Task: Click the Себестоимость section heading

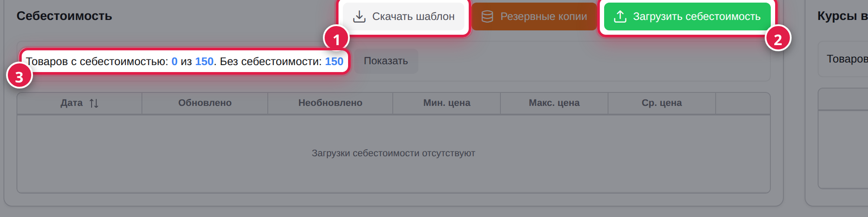Action: (64, 16)
